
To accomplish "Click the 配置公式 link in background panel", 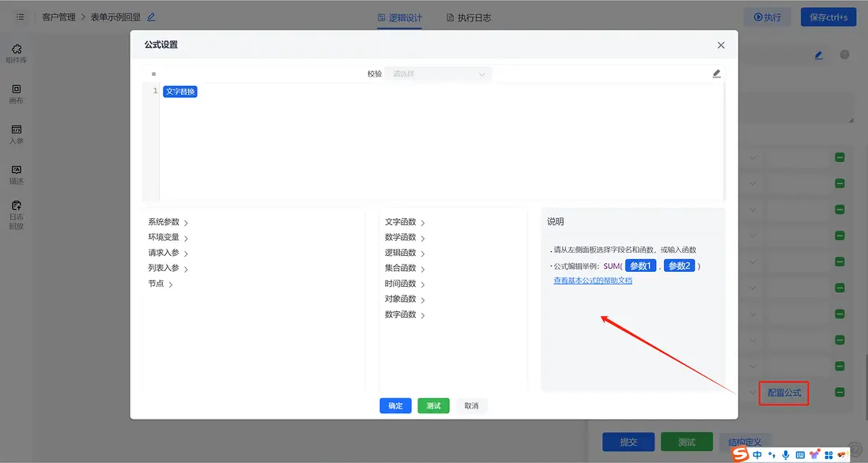I will [x=784, y=393].
